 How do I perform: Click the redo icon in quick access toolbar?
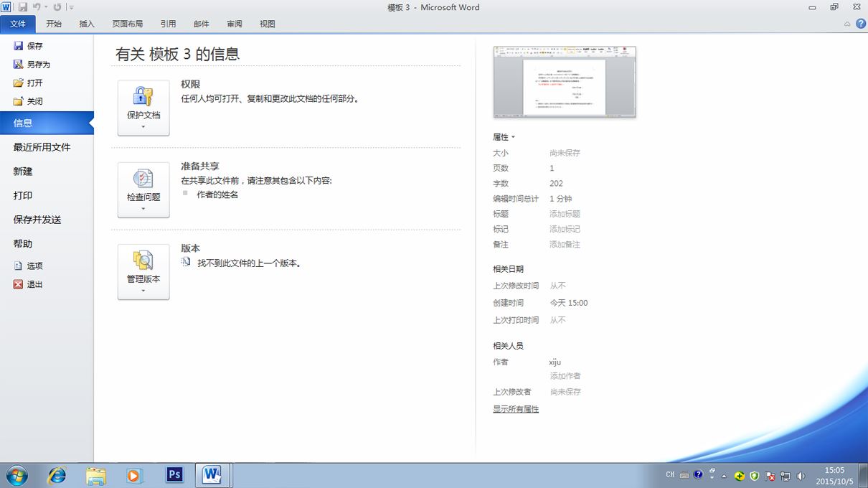pyautogui.click(x=57, y=7)
